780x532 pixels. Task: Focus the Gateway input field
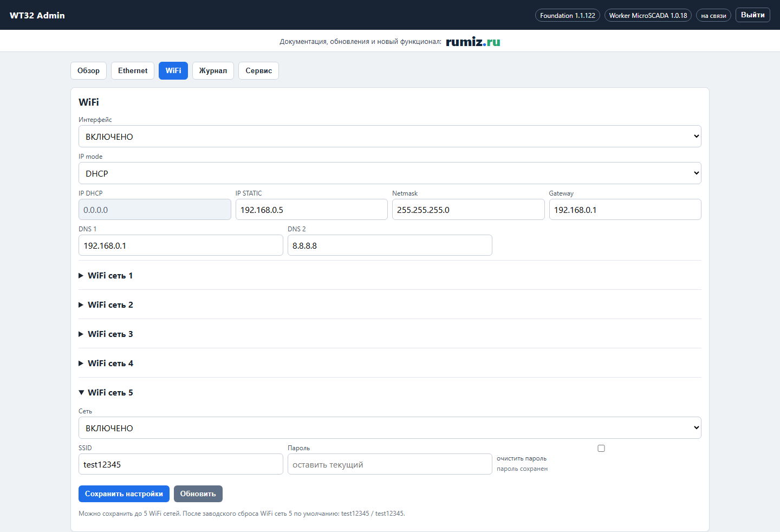click(625, 210)
